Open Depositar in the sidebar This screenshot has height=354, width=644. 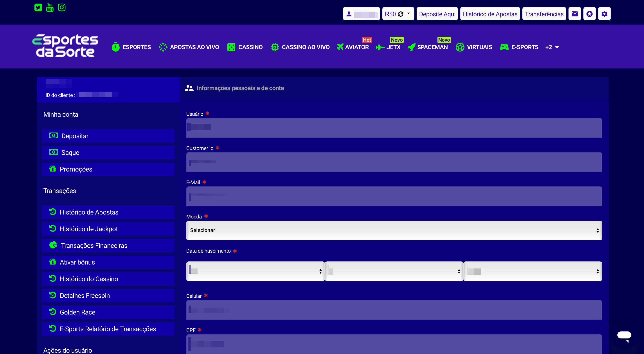point(108,136)
